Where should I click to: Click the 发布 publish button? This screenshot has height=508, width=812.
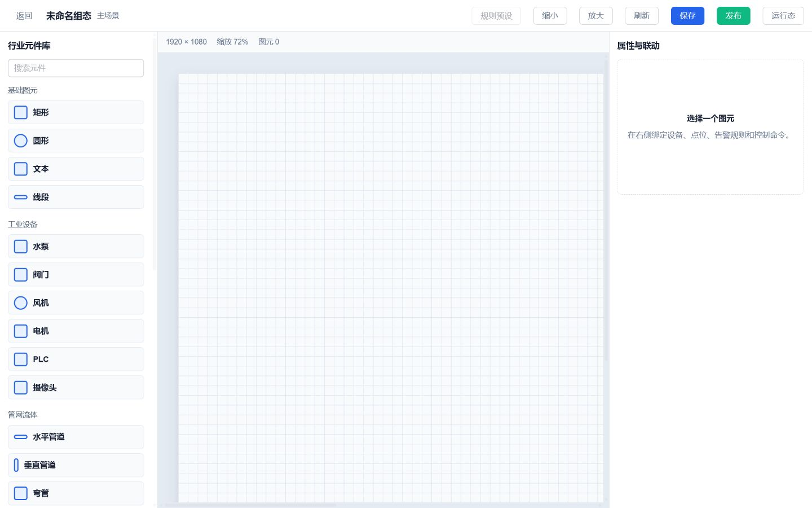(733, 16)
